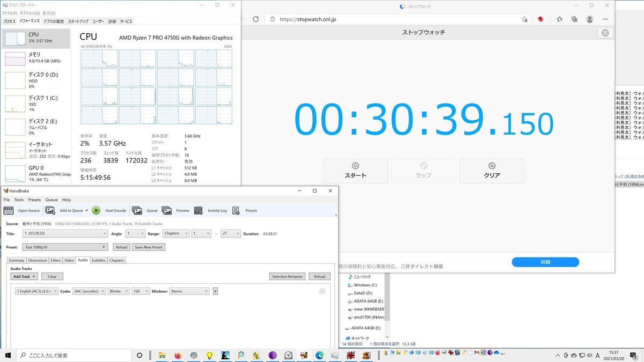The height and width of the screenshot is (362, 644).
Task: Open the HandBrake Help menu
Action: (x=66, y=200)
